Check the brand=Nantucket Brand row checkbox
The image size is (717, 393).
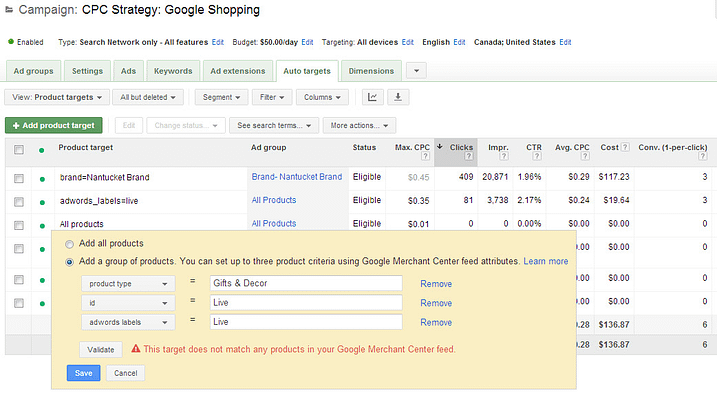(19, 178)
